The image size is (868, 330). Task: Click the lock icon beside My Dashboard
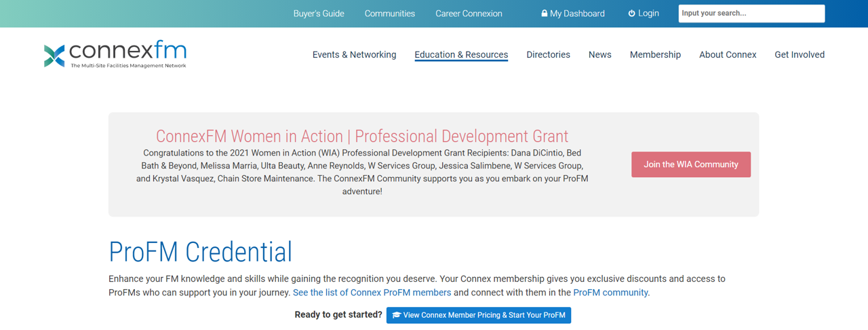point(544,14)
